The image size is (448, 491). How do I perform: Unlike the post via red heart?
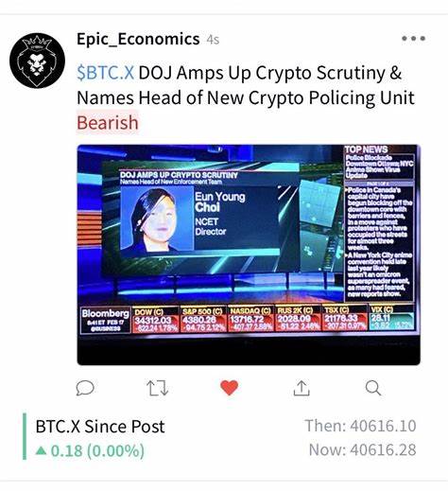pos(230,388)
